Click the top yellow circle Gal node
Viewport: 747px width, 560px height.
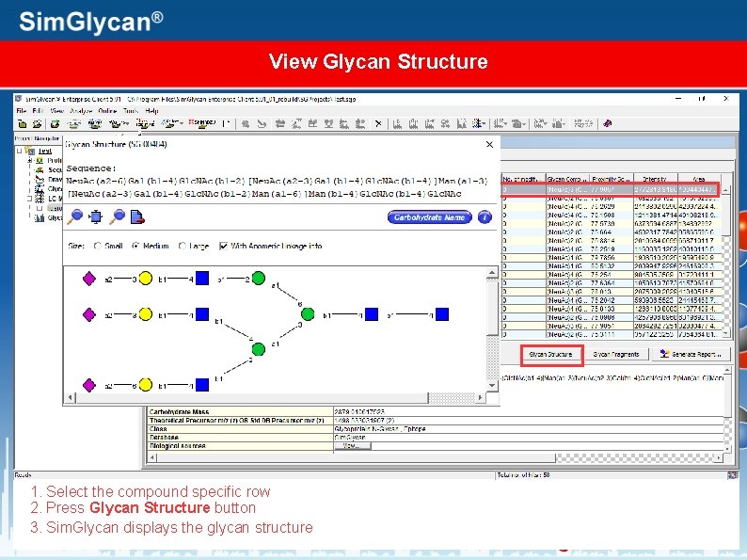[145, 279]
